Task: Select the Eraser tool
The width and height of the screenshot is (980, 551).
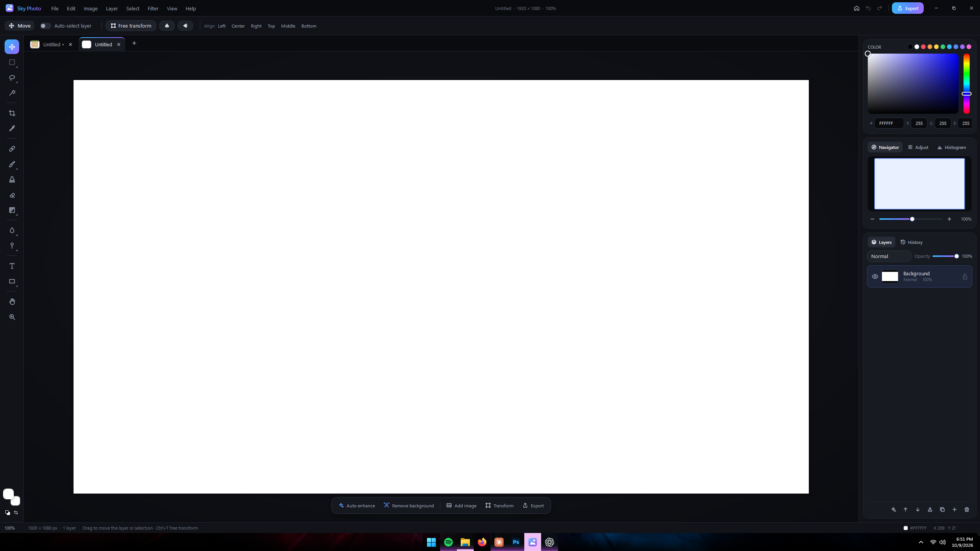Action: pyautogui.click(x=12, y=195)
